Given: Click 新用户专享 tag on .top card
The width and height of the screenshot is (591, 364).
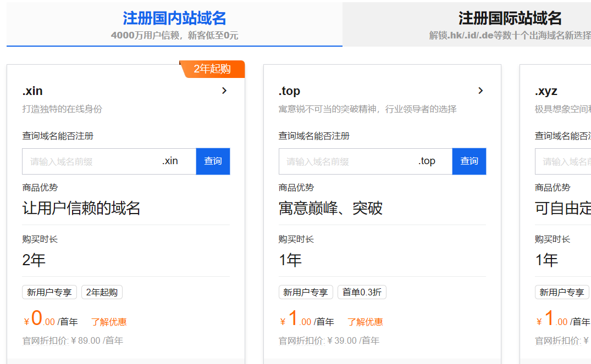Looking at the screenshot, I should click(x=306, y=292).
